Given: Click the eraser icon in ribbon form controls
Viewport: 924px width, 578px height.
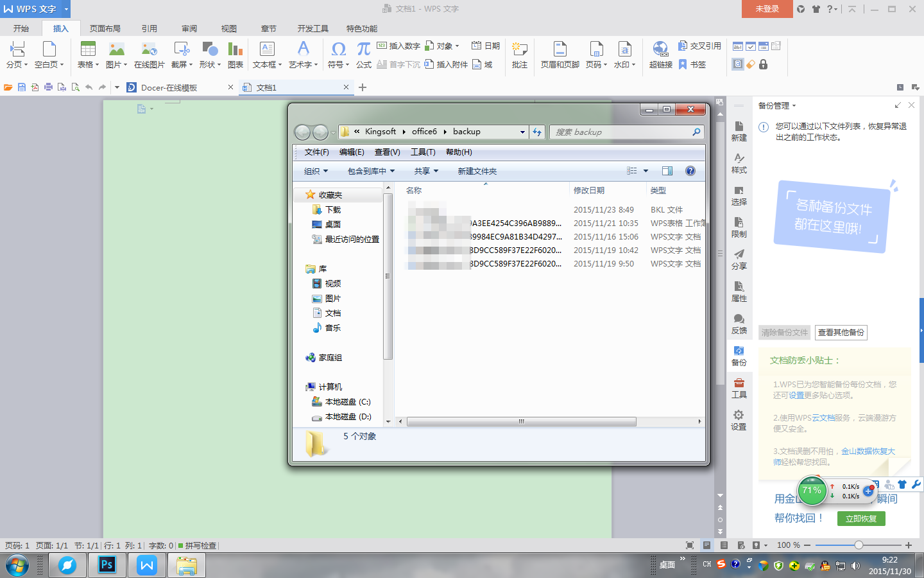Looking at the screenshot, I should pyautogui.click(x=751, y=64).
